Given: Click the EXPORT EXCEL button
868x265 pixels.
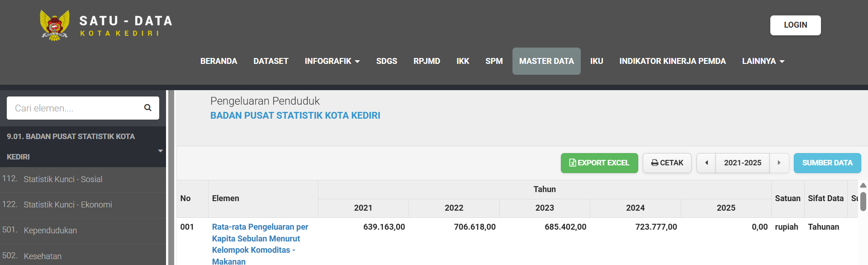Looking at the screenshot, I should 599,163.
